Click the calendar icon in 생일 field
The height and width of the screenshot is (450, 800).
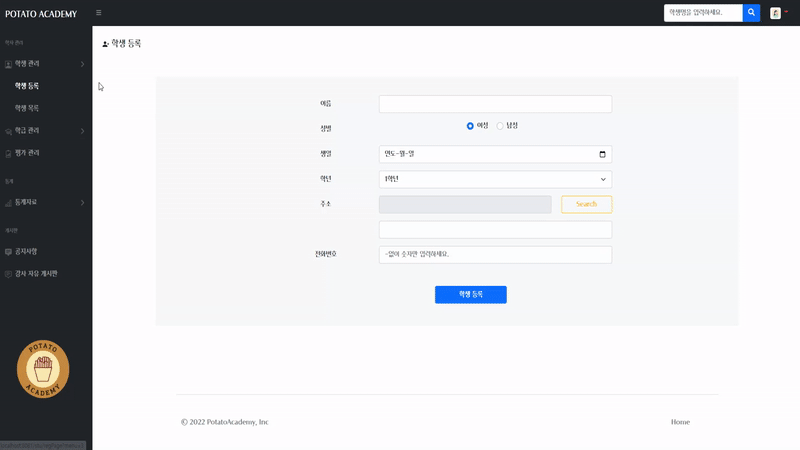pos(602,154)
